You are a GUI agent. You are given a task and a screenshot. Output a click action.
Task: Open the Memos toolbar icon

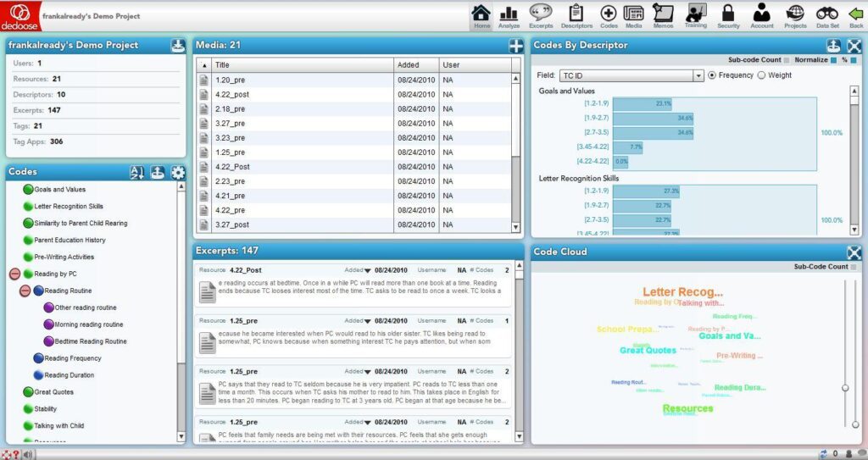coord(663,16)
